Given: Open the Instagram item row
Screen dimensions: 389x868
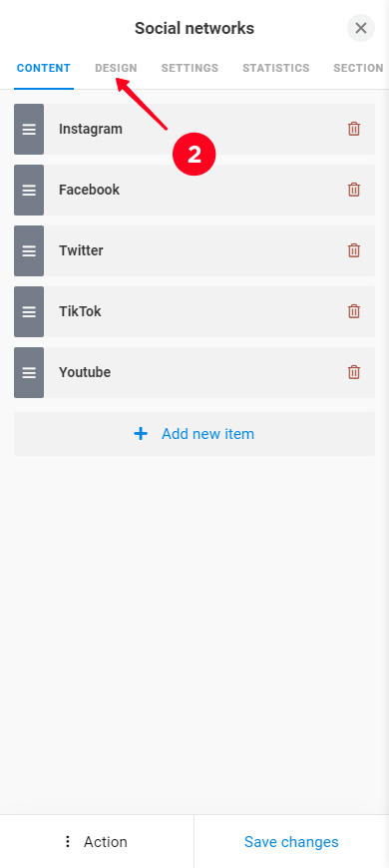Looking at the screenshot, I should click(x=194, y=129).
